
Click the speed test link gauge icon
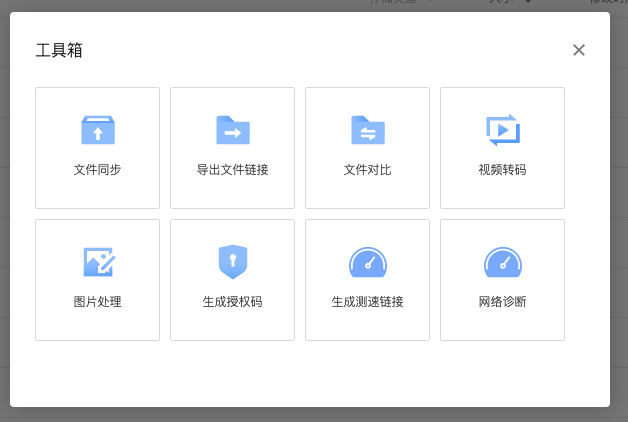point(367,262)
